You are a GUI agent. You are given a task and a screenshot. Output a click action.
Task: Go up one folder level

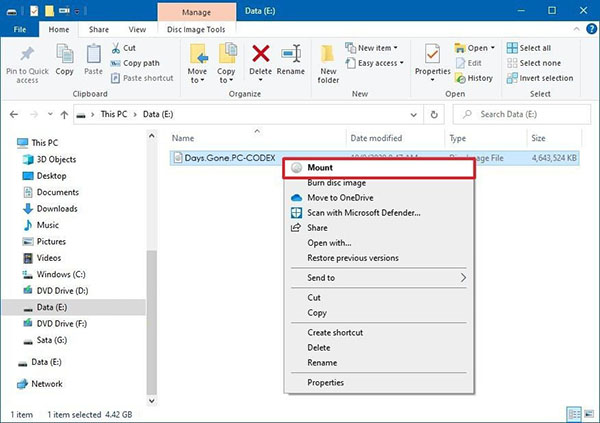(x=64, y=114)
